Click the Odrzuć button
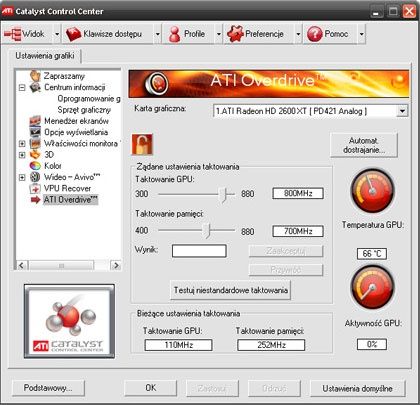 click(x=274, y=388)
